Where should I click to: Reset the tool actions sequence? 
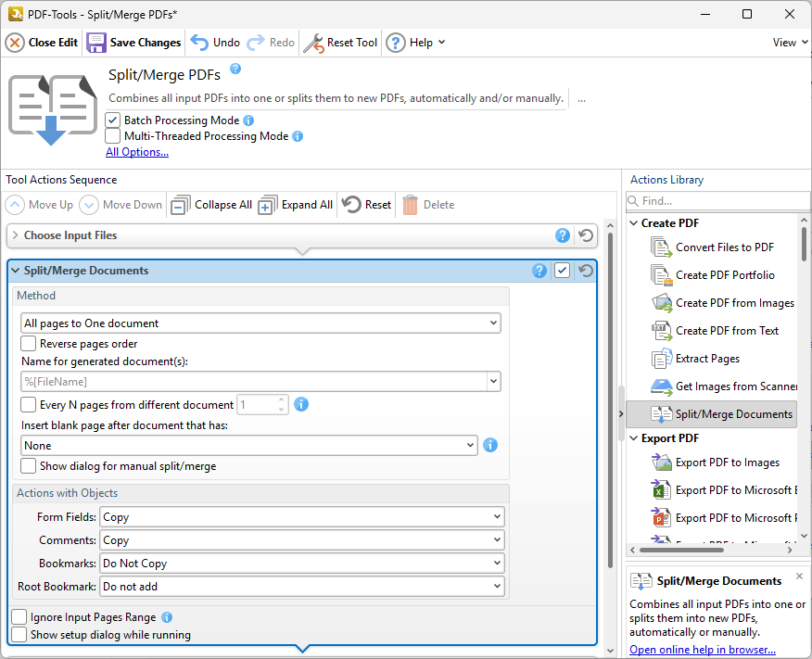pyautogui.click(x=367, y=205)
